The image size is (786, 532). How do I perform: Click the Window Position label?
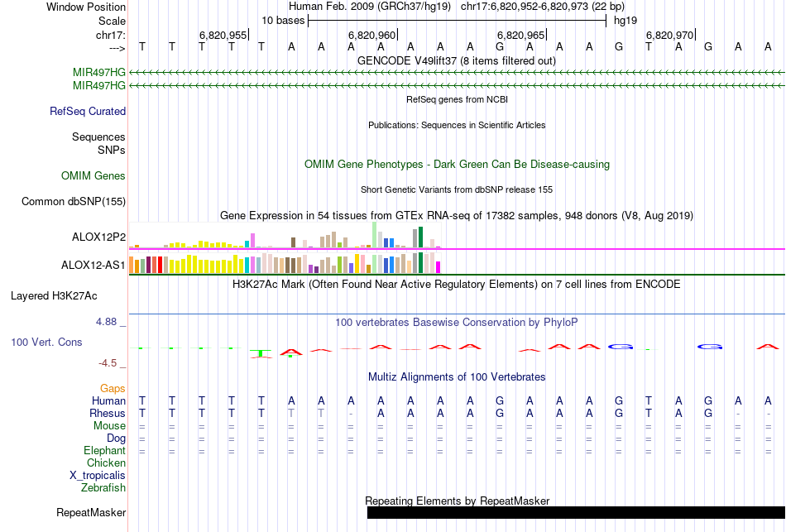tap(86, 7)
